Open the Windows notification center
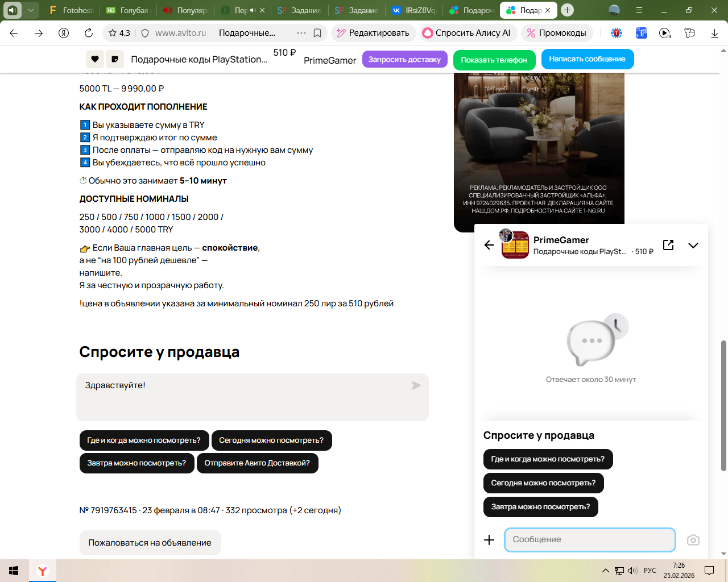 pos(709,571)
